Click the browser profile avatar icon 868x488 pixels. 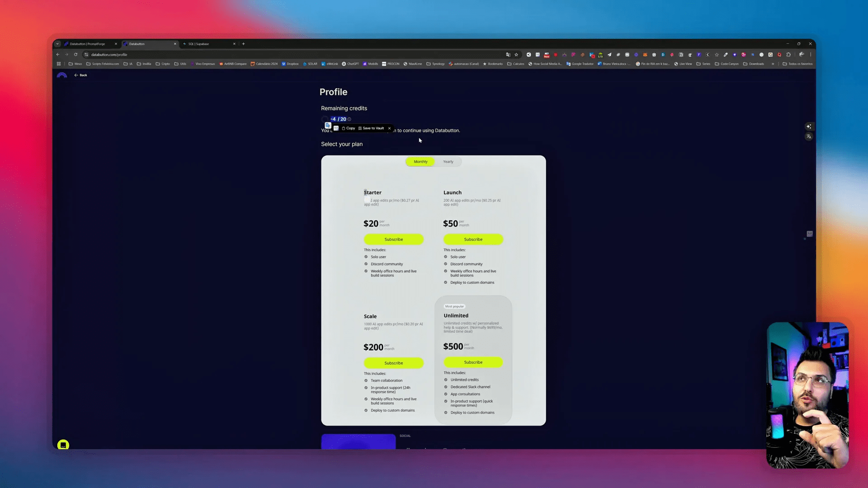tap(802, 55)
